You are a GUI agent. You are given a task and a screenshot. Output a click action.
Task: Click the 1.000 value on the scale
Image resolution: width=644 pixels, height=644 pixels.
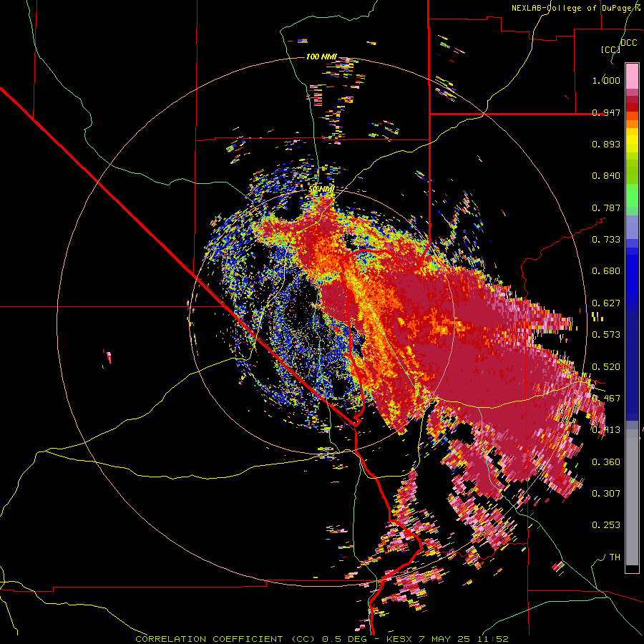click(x=606, y=80)
